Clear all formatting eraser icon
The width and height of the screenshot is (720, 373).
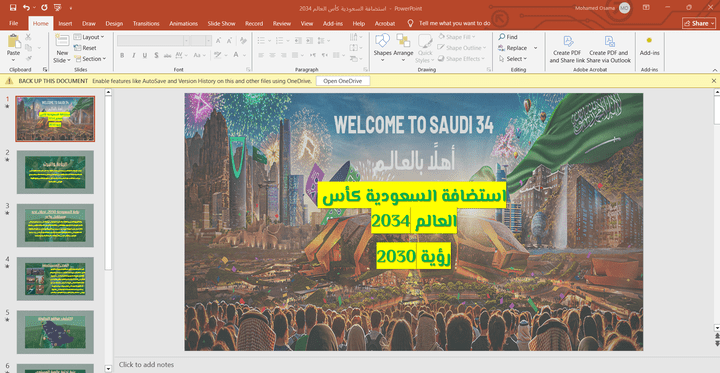click(x=243, y=41)
